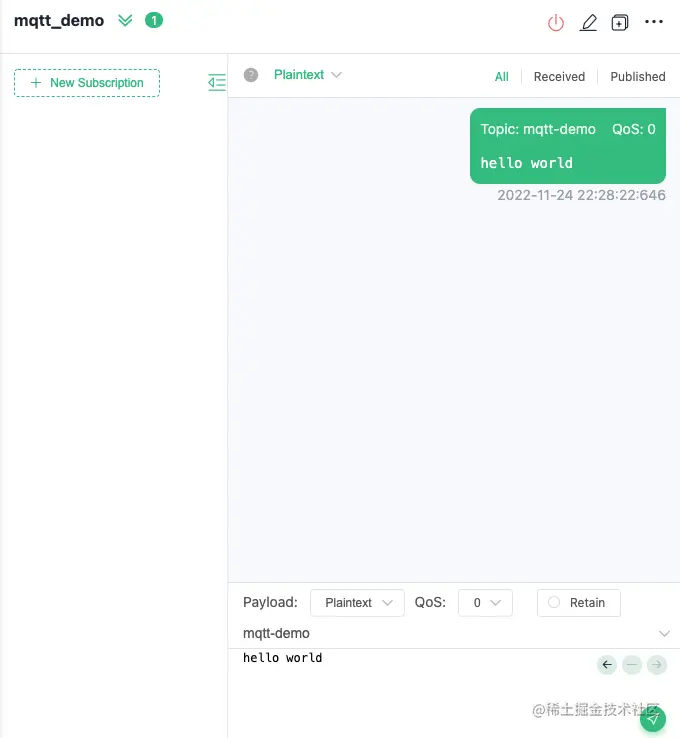Click the New Subscription button

pos(87,83)
